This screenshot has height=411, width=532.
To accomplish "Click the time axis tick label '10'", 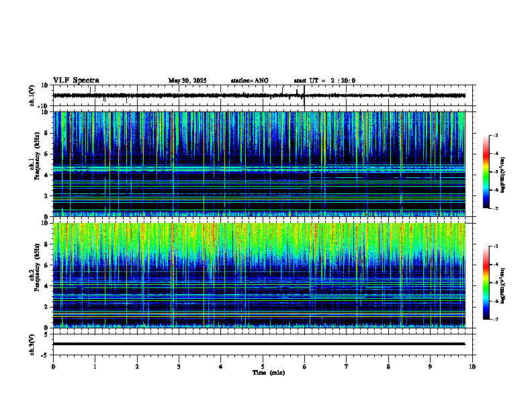I will [x=472, y=367].
